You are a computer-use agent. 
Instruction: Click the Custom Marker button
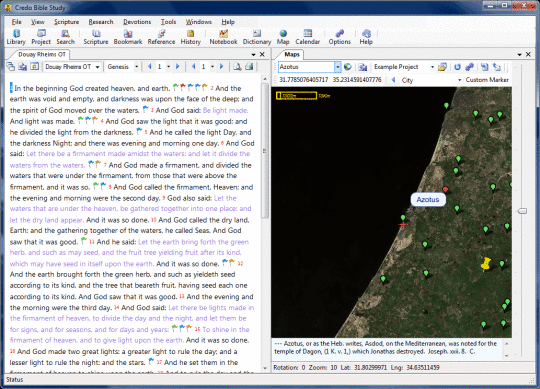pyautogui.click(x=487, y=80)
